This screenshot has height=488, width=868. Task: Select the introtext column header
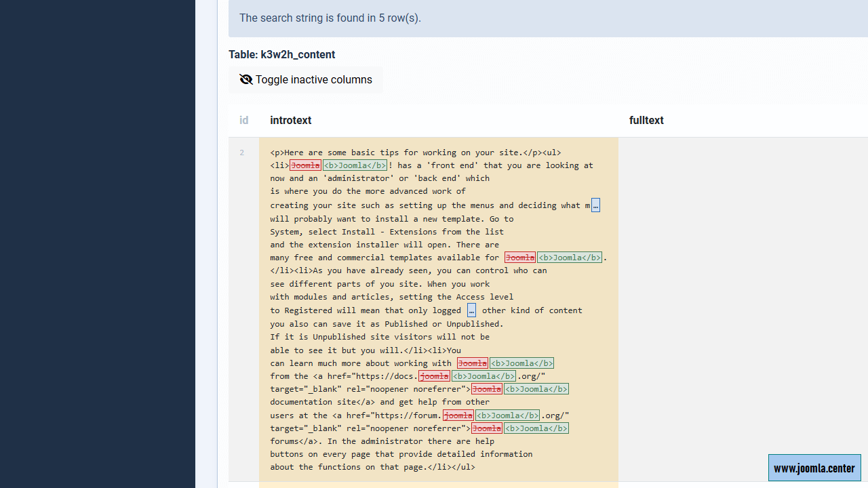pyautogui.click(x=291, y=121)
